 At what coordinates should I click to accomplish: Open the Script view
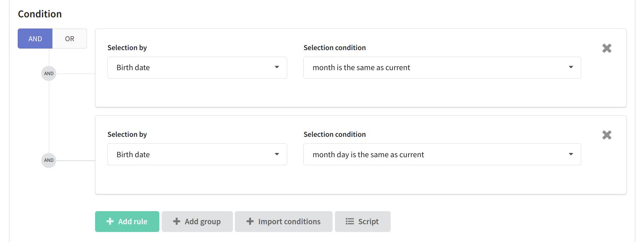pyautogui.click(x=363, y=222)
